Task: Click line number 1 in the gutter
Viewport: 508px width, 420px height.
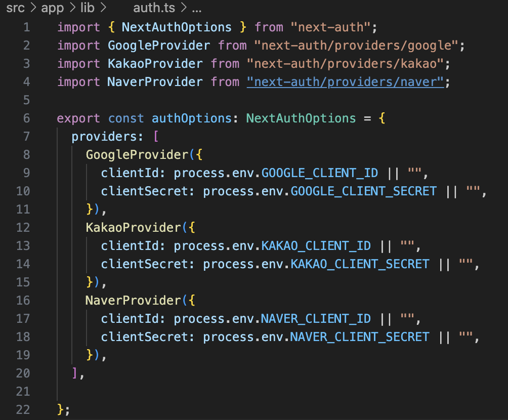Action: click(27, 27)
